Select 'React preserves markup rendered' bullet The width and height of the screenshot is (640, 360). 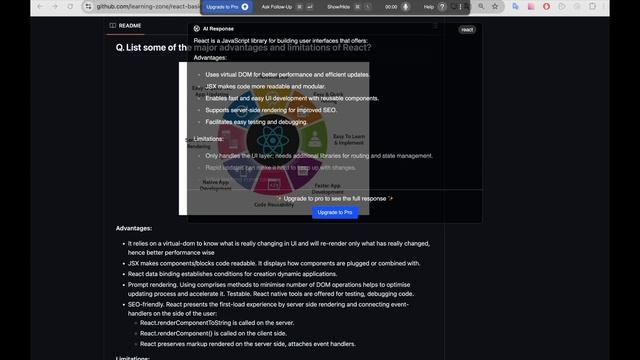pyautogui.click(x=247, y=344)
